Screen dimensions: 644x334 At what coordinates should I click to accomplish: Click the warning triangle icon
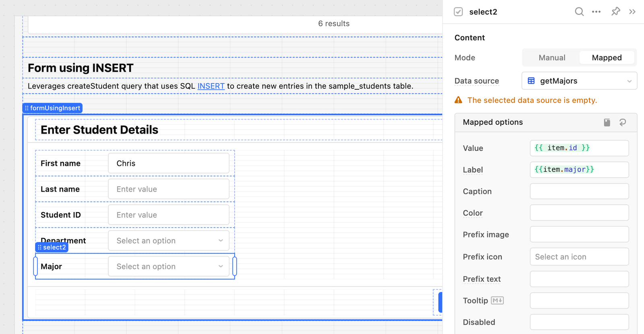(458, 100)
